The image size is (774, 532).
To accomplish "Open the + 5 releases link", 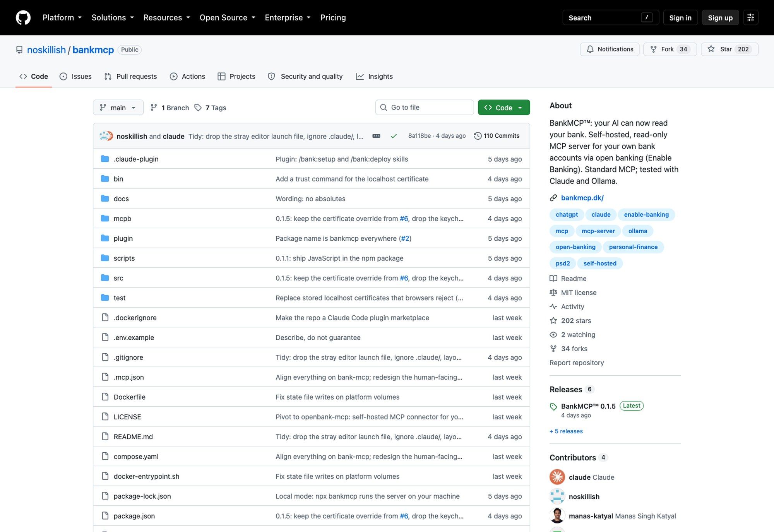I will coord(566,431).
